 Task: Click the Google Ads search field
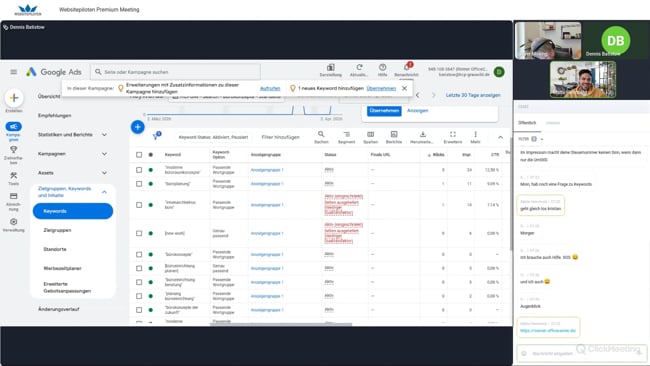coord(176,72)
